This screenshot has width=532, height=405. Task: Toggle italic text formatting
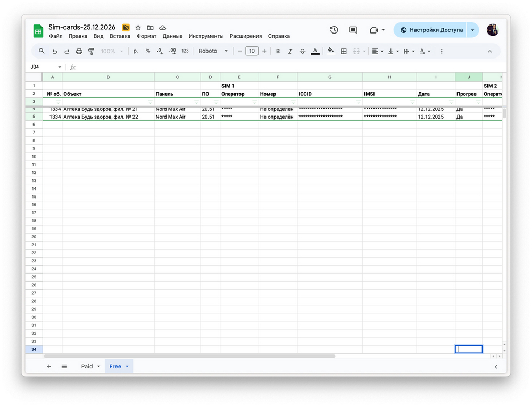(x=290, y=51)
